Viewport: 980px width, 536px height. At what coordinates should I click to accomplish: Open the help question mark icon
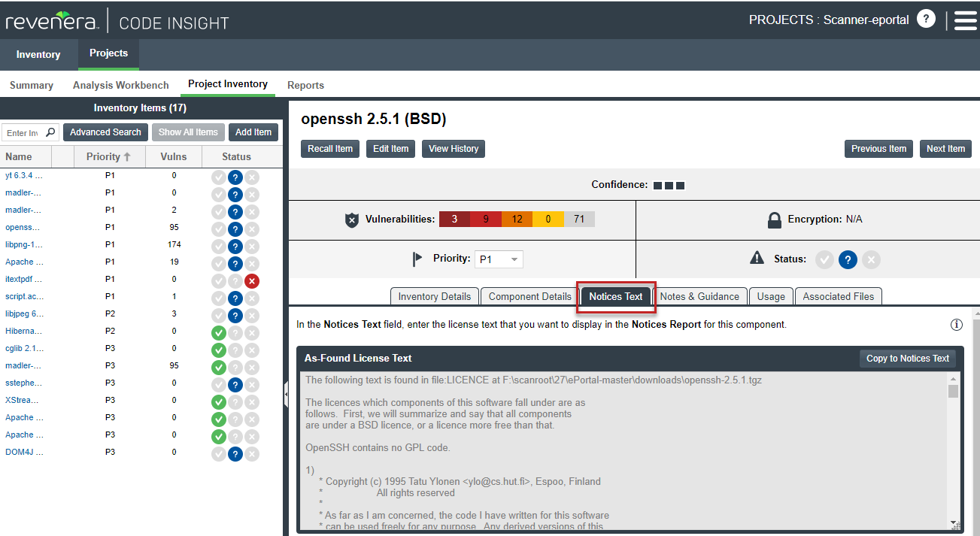(926, 19)
